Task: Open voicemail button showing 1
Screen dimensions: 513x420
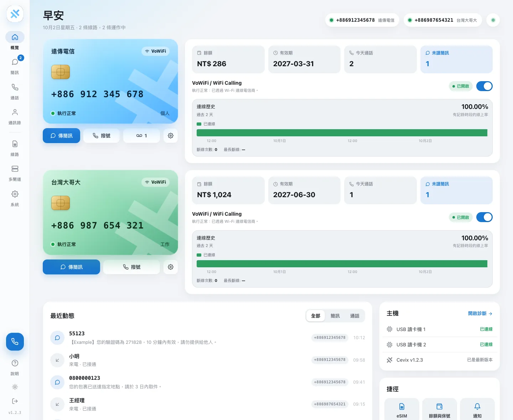Action: click(x=141, y=136)
